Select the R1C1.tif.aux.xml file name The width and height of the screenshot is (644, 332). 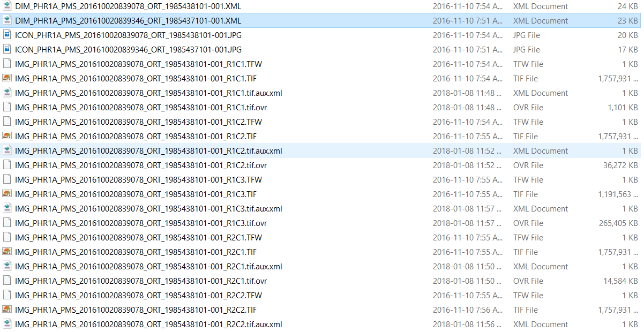[x=148, y=93]
